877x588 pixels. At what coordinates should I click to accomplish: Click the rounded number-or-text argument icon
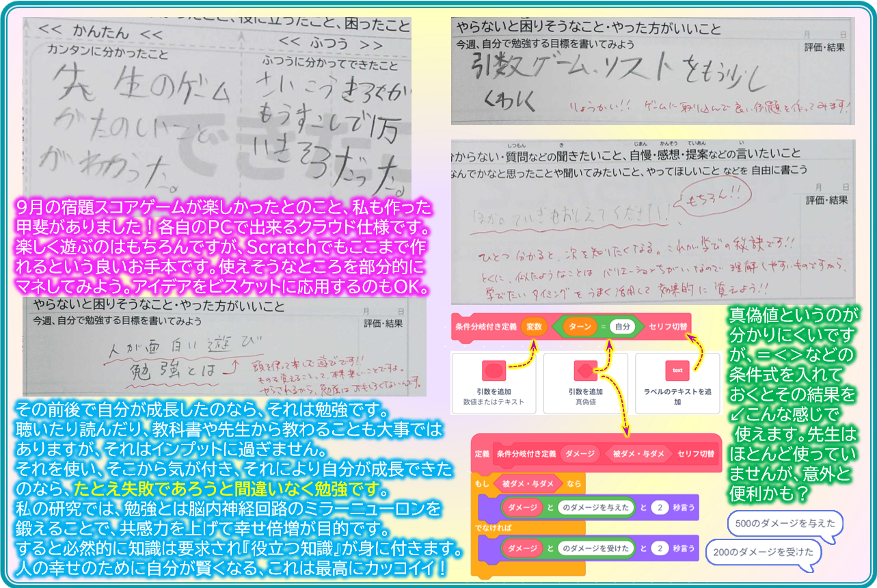click(x=494, y=371)
